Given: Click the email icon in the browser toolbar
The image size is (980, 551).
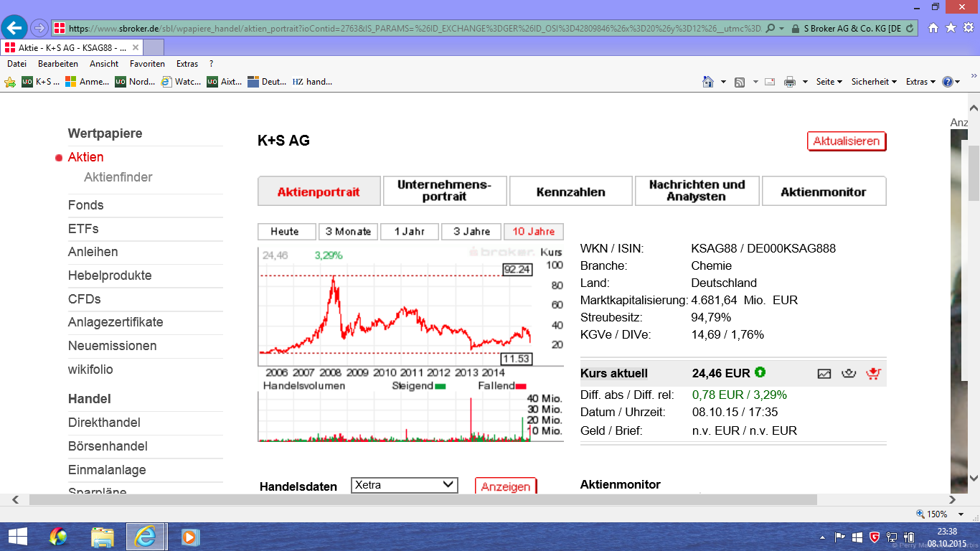Looking at the screenshot, I should pyautogui.click(x=770, y=81).
